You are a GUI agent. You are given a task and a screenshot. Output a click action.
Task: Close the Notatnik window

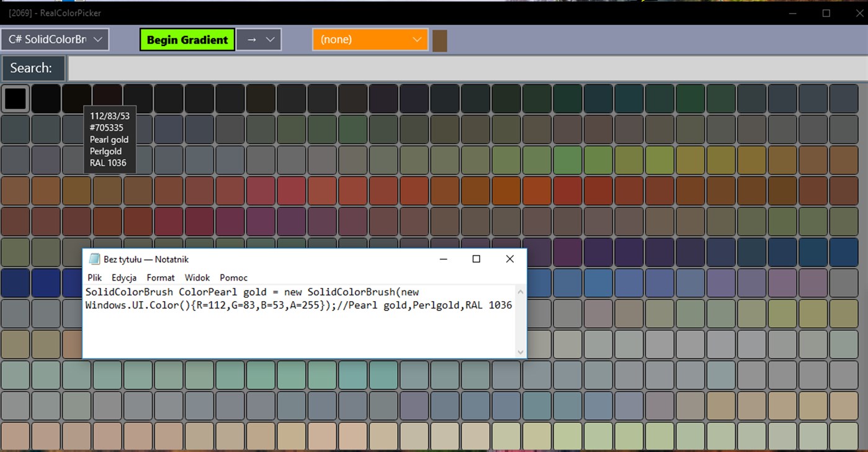coord(510,259)
